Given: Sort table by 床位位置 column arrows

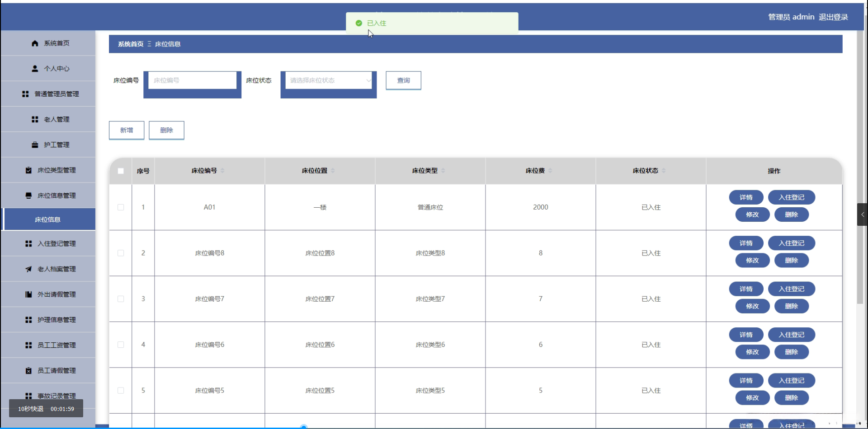Looking at the screenshot, I should point(333,171).
